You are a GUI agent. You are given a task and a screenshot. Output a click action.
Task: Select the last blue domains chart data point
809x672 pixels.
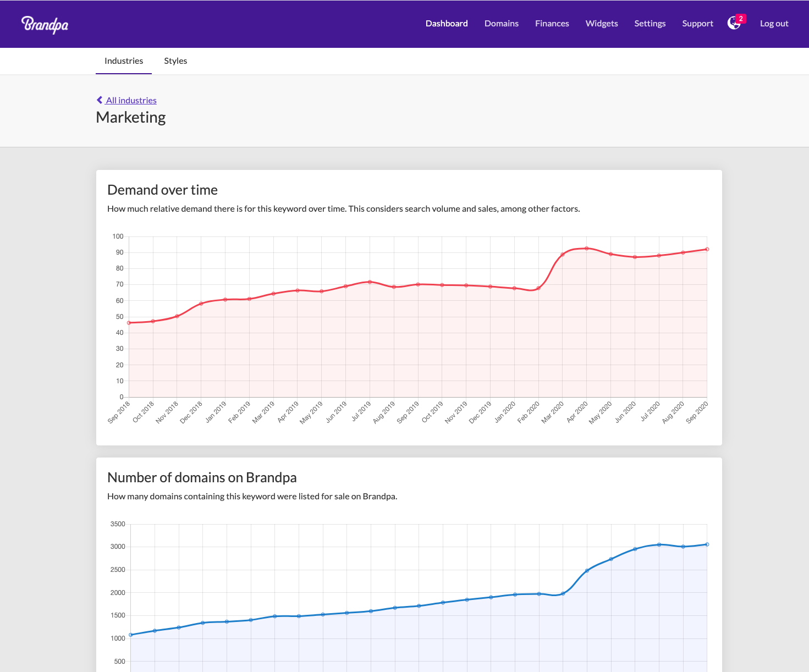707,544
